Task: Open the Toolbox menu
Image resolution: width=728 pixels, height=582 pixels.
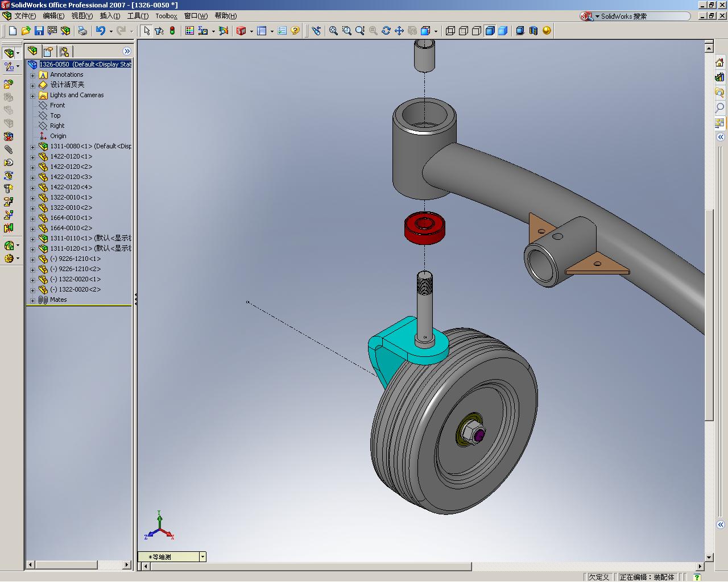Action: 166,16
